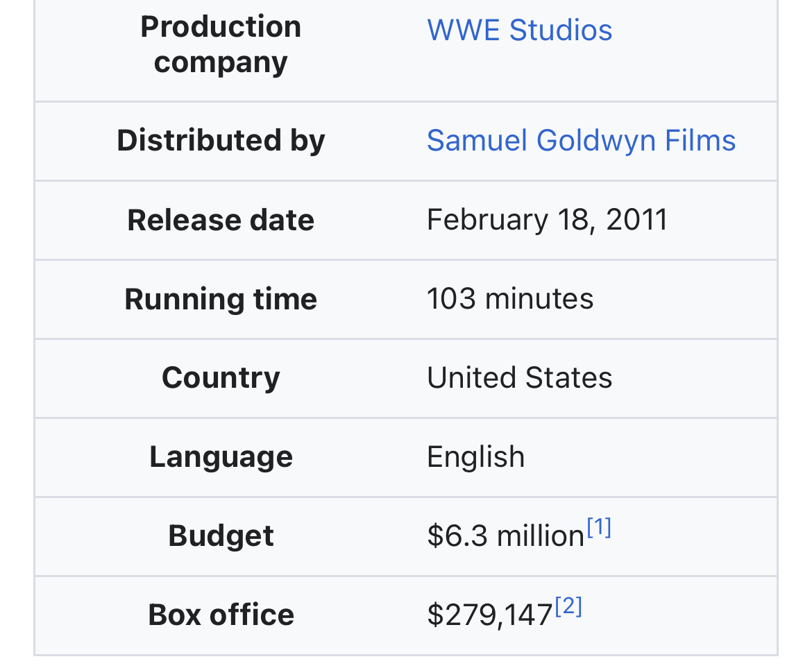
Task: Click the 'Running time' row label
Action: pyautogui.click(x=221, y=299)
